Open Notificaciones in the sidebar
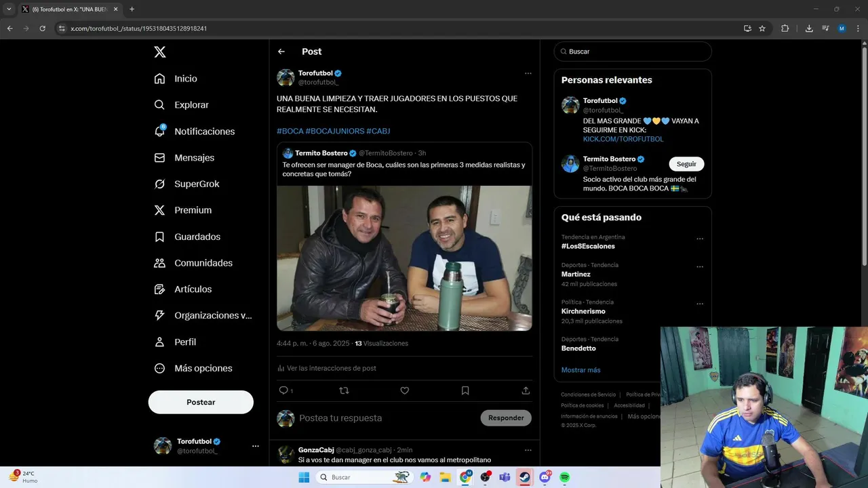 pyautogui.click(x=194, y=131)
